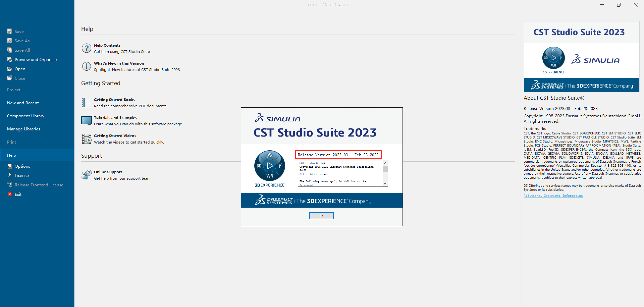
Task: Select Save from the left sidebar
Action: pyautogui.click(x=19, y=31)
